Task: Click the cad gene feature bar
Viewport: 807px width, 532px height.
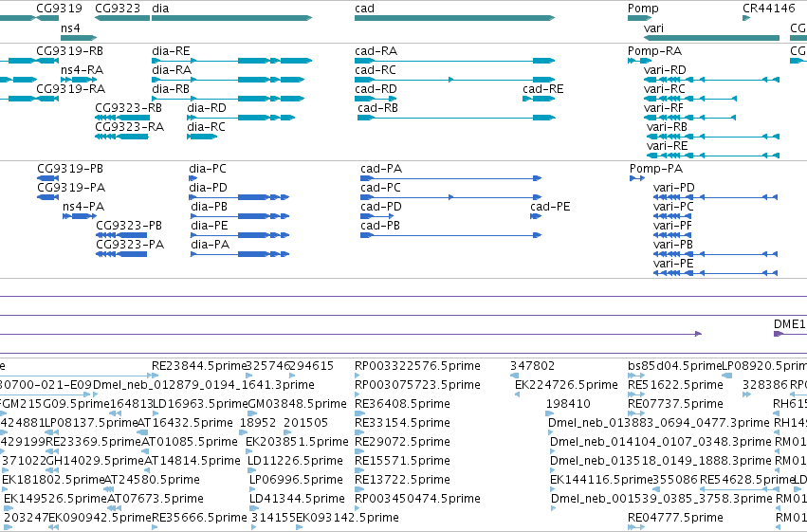Action: pos(454,18)
